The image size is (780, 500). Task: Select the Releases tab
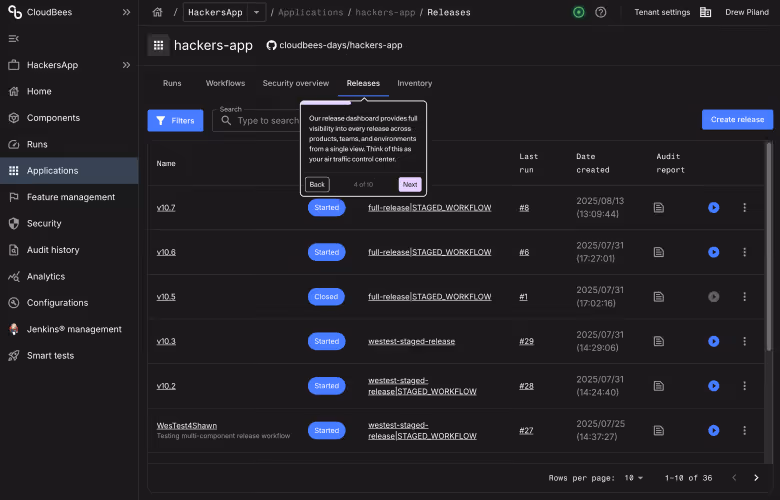(363, 83)
